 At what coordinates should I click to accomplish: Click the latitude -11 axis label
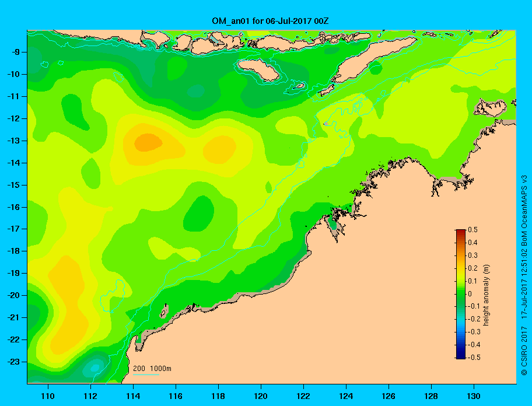[13, 96]
